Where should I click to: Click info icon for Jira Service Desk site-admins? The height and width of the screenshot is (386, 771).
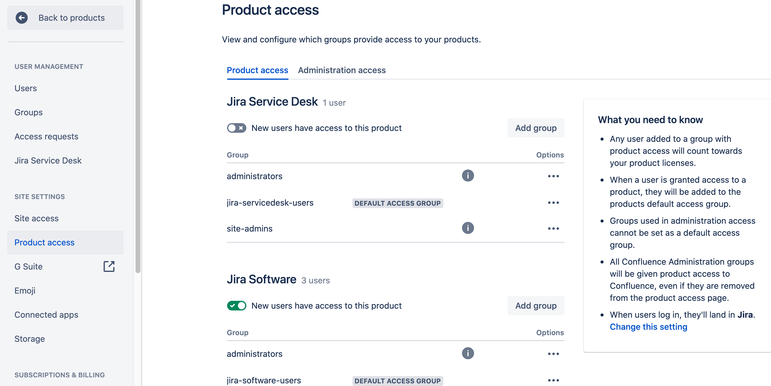pyautogui.click(x=468, y=228)
